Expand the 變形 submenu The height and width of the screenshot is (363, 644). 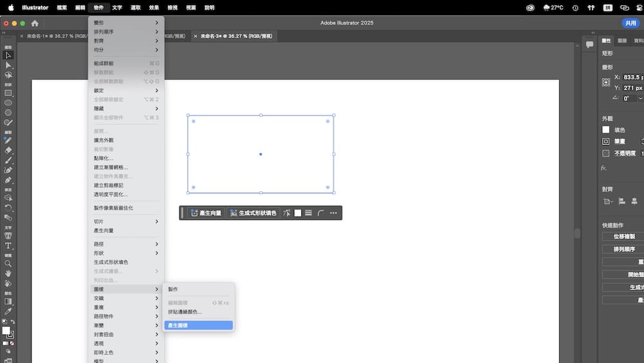(x=126, y=23)
